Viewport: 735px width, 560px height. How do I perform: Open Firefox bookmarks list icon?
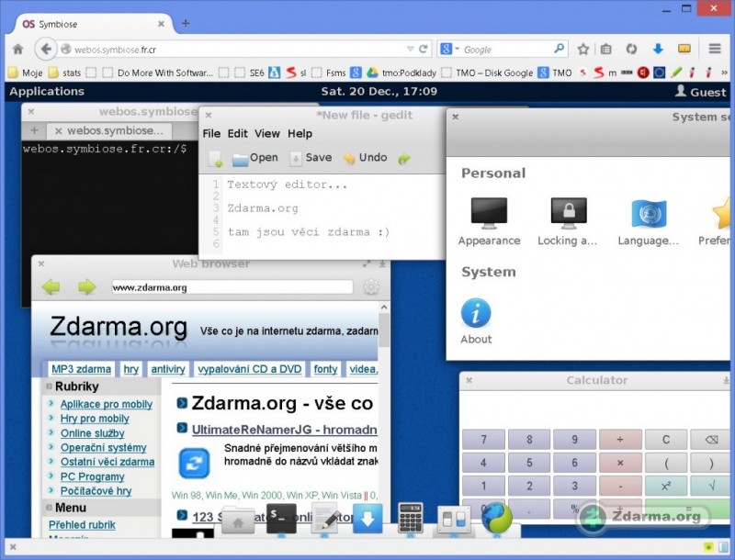click(606, 49)
